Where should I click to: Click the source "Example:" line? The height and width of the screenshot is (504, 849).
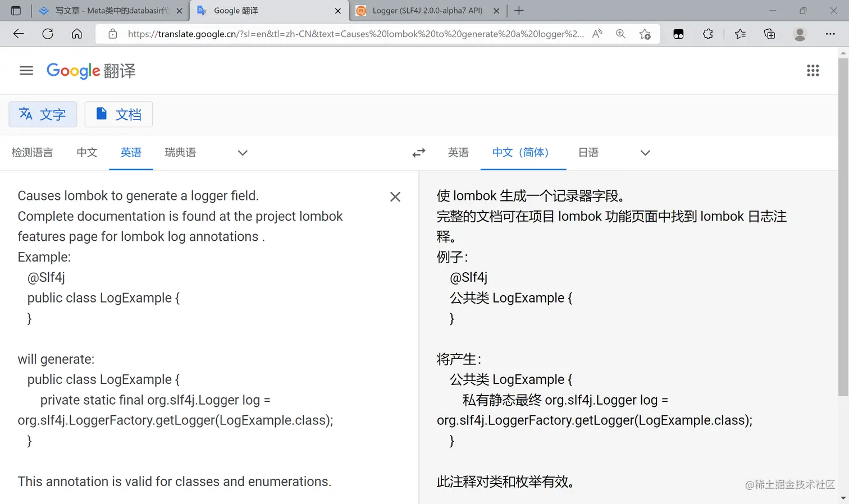coord(44,257)
